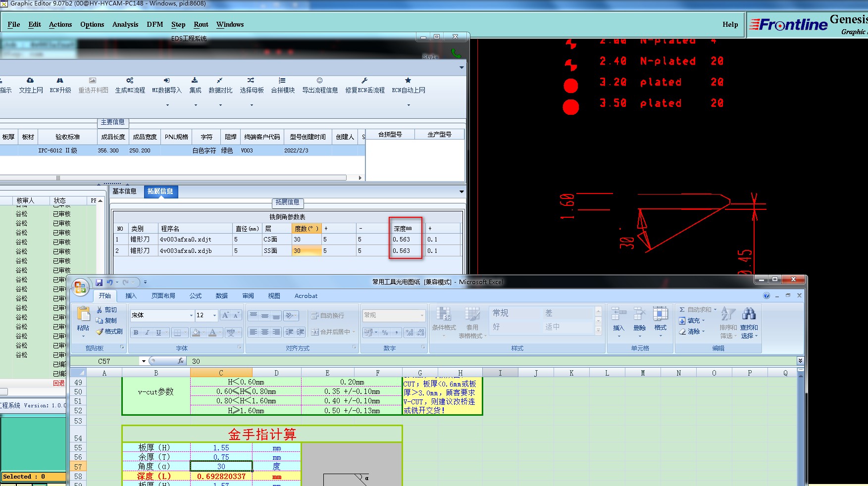Click 导出流程信息 smiley icon in EDS
This screenshot has width=868, height=486.
(x=320, y=80)
